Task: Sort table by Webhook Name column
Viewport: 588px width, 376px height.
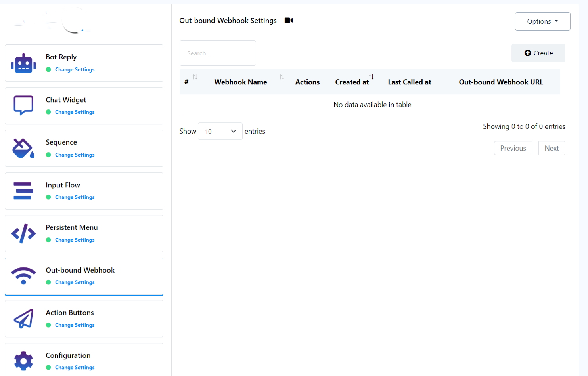Action: pyautogui.click(x=241, y=82)
